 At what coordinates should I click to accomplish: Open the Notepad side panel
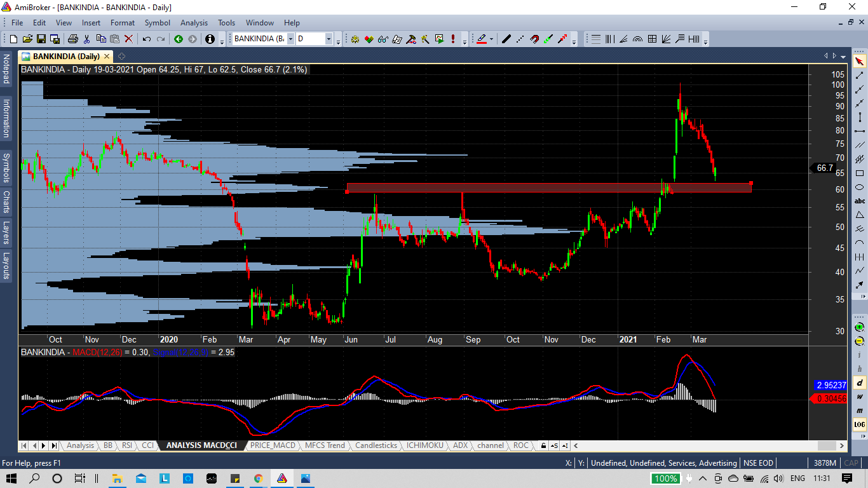tap(6, 70)
